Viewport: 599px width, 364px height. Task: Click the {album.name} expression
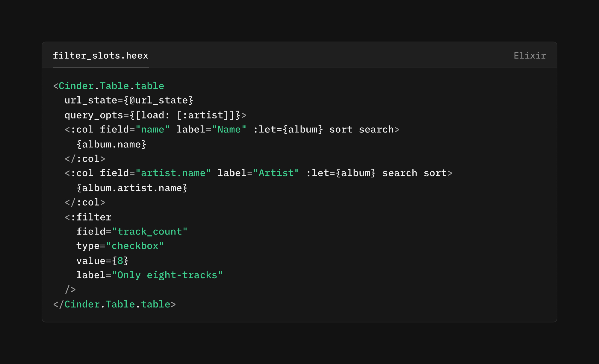click(x=111, y=144)
